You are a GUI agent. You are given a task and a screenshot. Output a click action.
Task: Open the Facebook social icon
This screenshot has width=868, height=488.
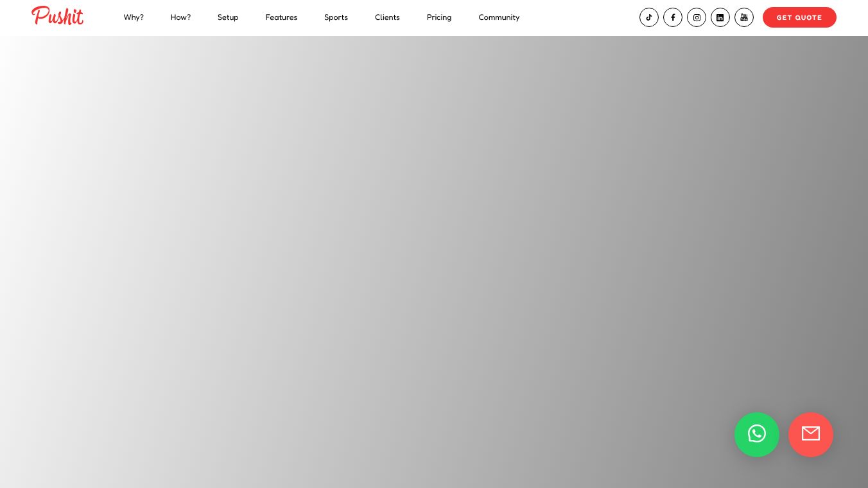(673, 17)
